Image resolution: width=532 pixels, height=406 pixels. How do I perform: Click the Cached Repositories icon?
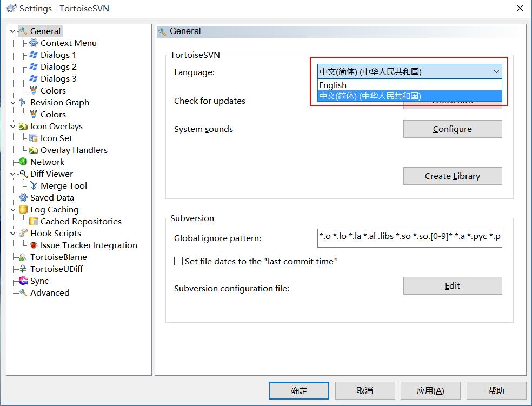click(34, 222)
